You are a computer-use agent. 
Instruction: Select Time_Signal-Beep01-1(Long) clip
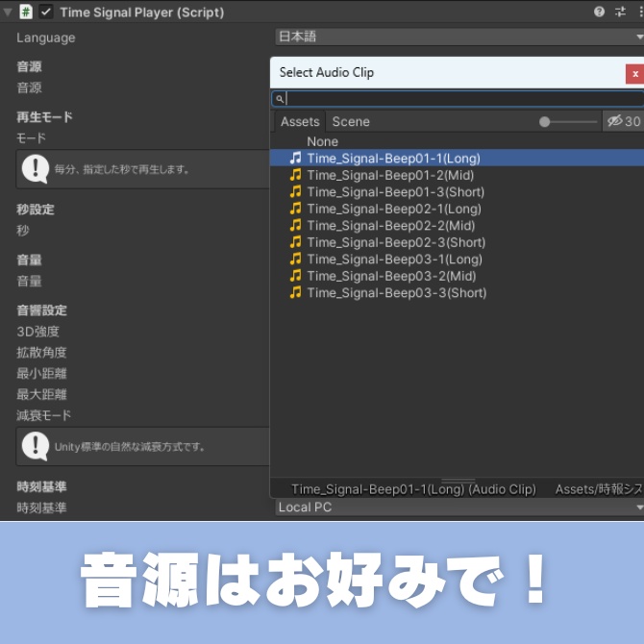tap(457, 159)
